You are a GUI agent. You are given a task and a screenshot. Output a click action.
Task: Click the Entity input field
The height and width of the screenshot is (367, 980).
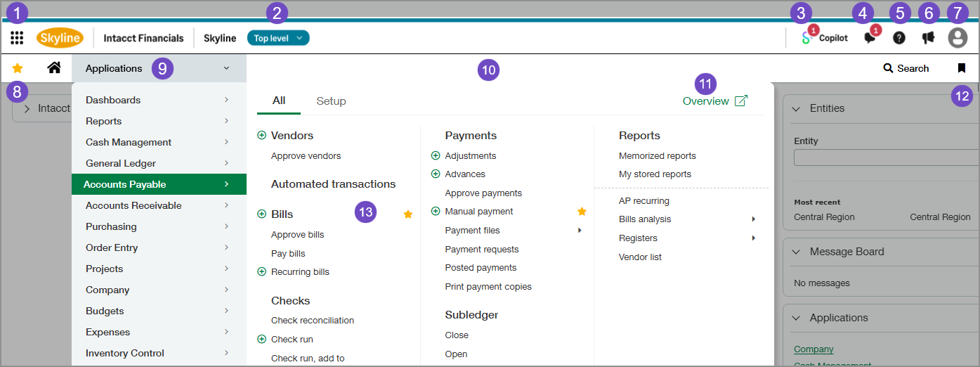click(887, 157)
